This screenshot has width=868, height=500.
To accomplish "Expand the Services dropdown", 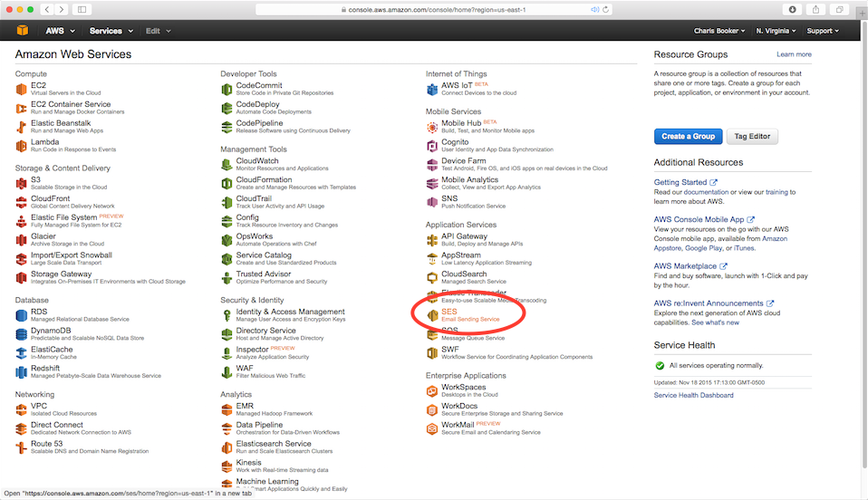I will [x=111, y=31].
